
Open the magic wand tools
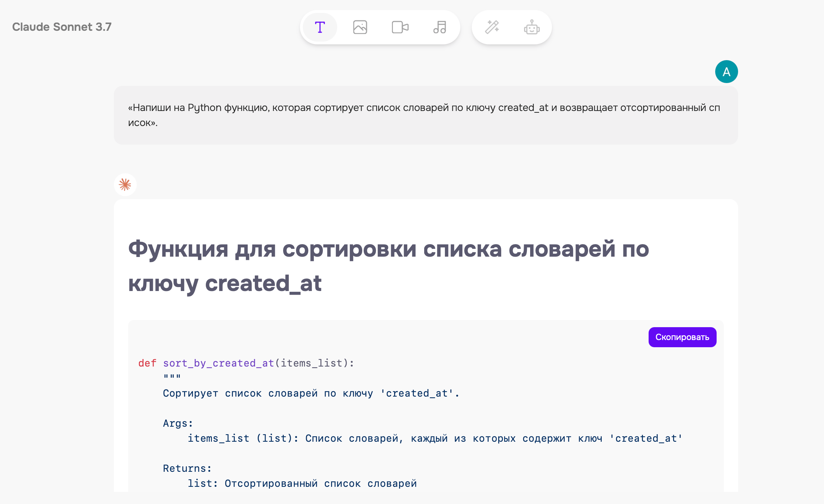[x=492, y=27]
